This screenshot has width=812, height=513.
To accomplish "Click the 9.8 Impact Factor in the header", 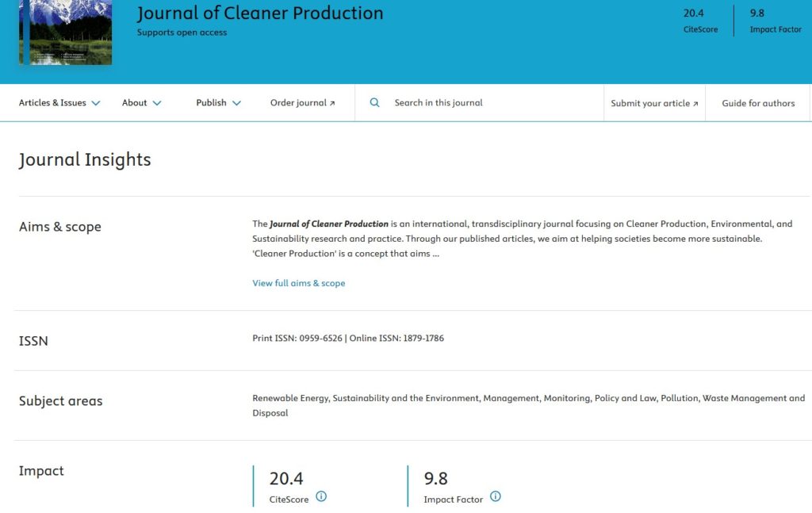I will click(x=776, y=20).
